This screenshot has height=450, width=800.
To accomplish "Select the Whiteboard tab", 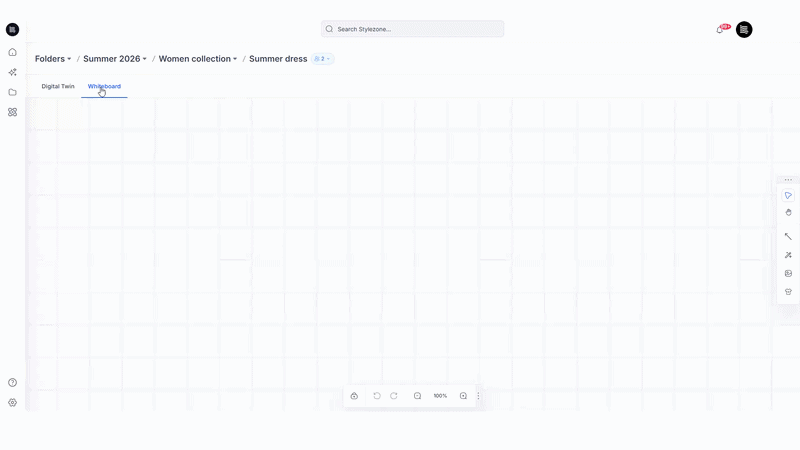I will click(104, 86).
